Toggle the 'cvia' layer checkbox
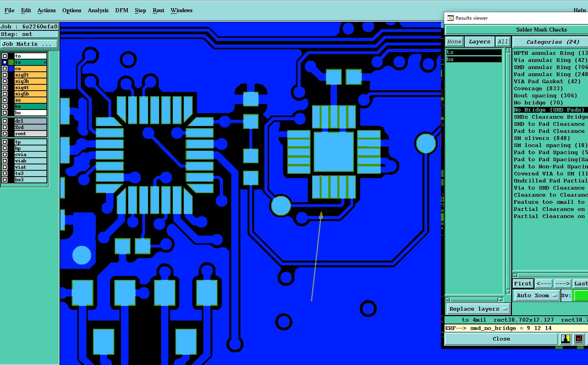The height and width of the screenshot is (365, 588). (x=5, y=155)
